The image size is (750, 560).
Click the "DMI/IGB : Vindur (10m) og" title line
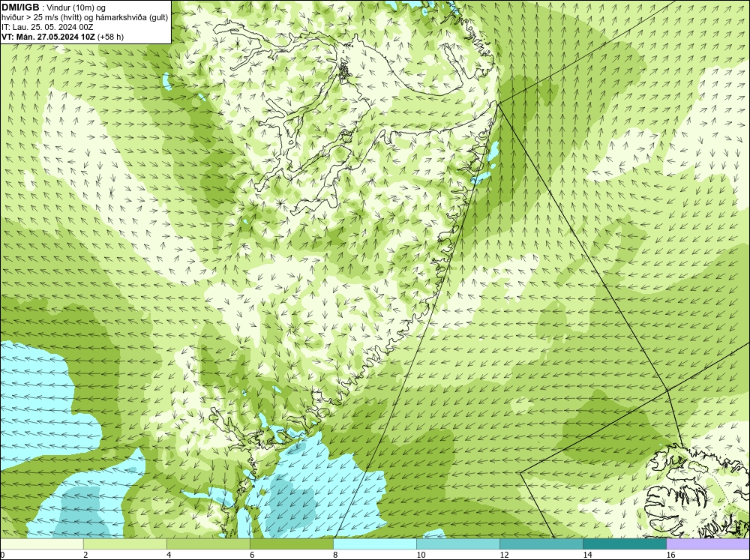[53, 7]
